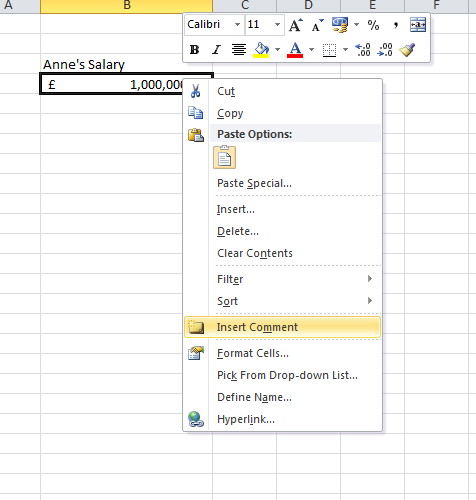Click the Paste clipboard option button
The height and width of the screenshot is (500, 476).
[224, 157]
